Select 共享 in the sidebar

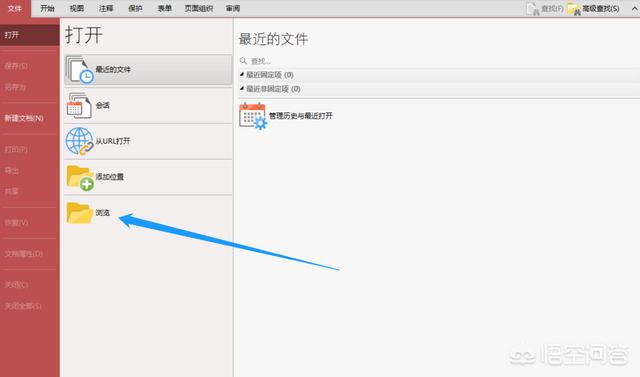12,191
